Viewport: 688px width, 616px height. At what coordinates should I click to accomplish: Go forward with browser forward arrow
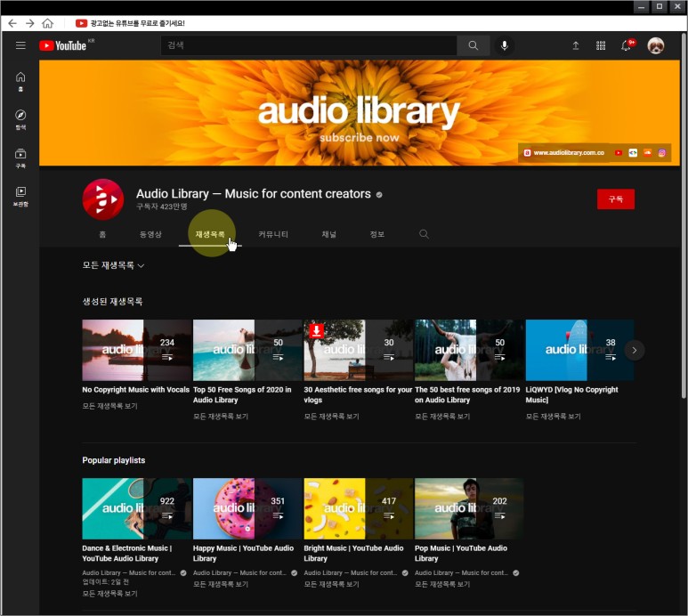click(30, 23)
